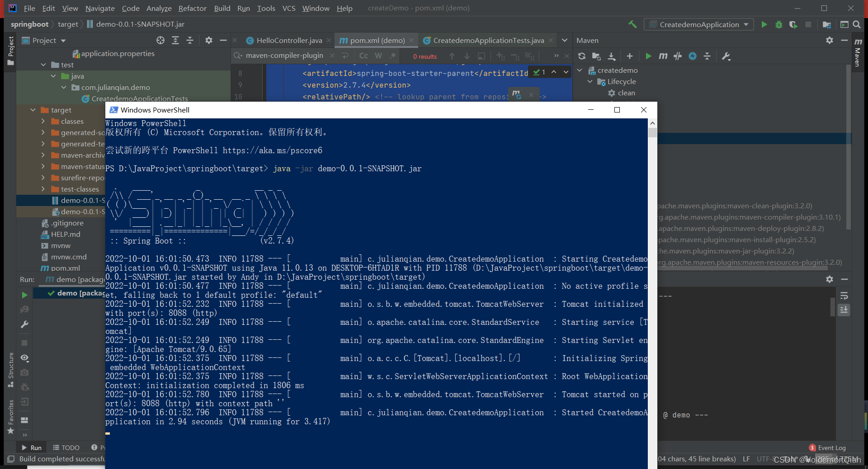This screenshot has height=469, width=868.
Task: Select demo [package] run result entry
Action: click(x=80, y=293)
